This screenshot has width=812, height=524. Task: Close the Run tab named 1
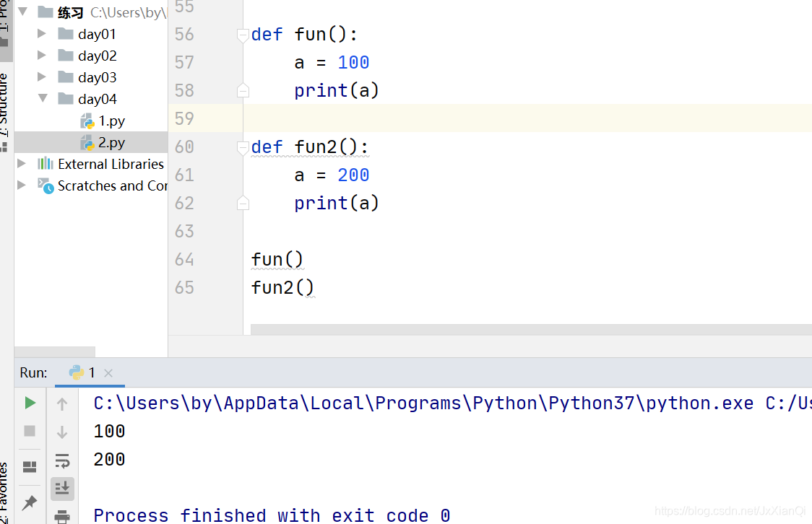coord(108,373)
